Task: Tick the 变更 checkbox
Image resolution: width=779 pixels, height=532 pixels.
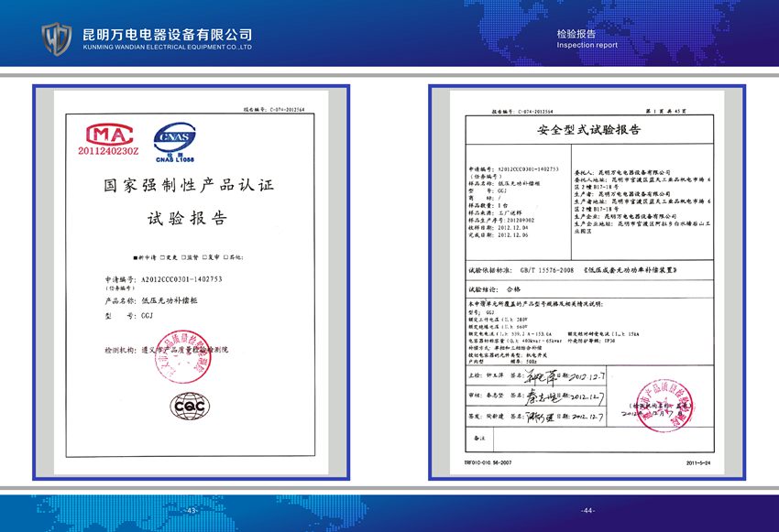Action: point(162,259)
